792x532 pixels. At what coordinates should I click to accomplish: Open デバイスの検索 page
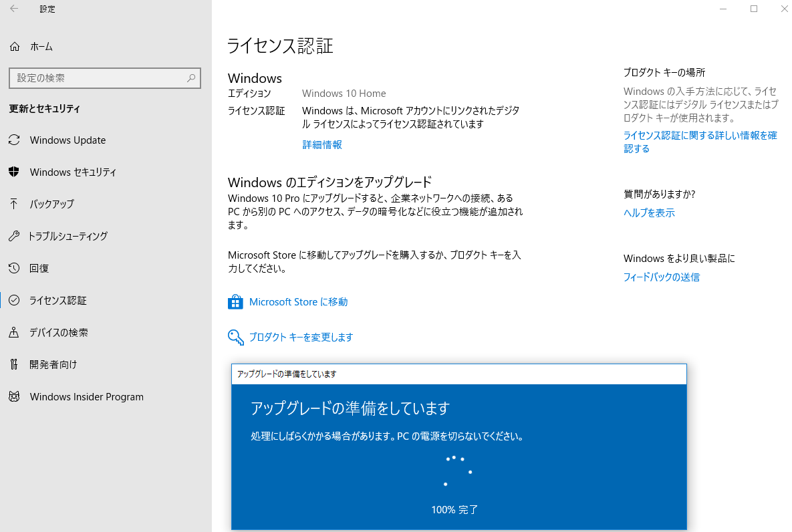coord(59,332)
